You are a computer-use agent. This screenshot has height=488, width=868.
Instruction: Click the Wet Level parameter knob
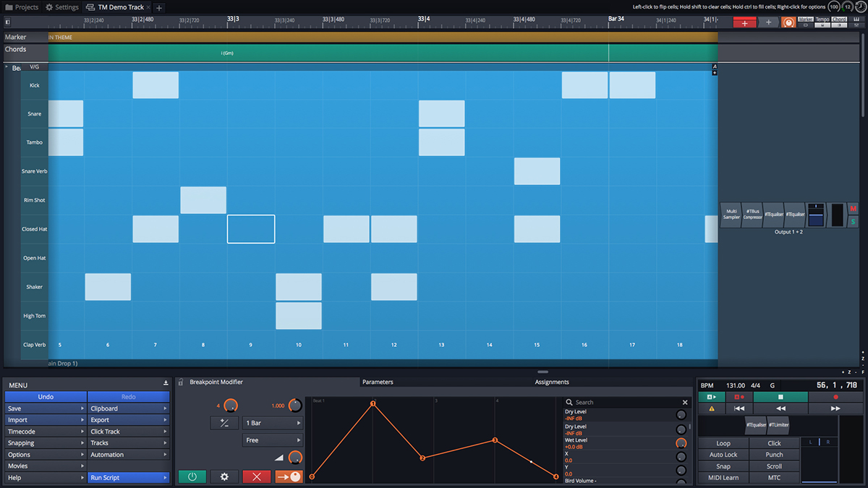(x=681, y=443)
